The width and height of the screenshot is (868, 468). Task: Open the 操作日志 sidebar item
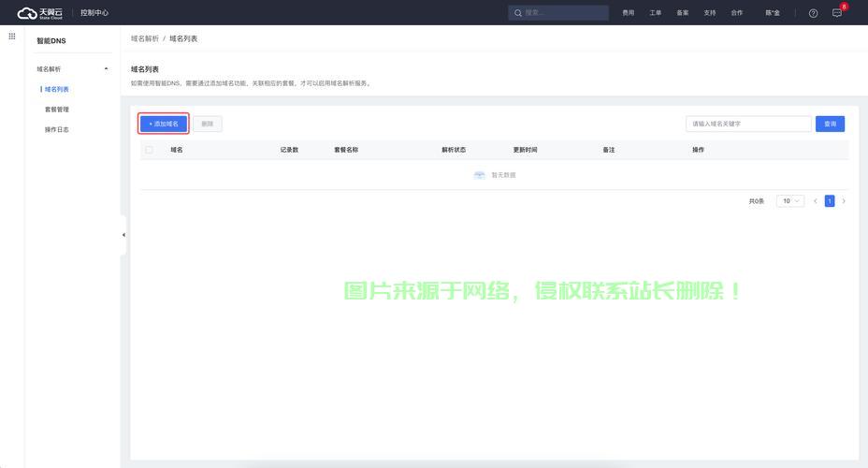click(x=57, y=129)
